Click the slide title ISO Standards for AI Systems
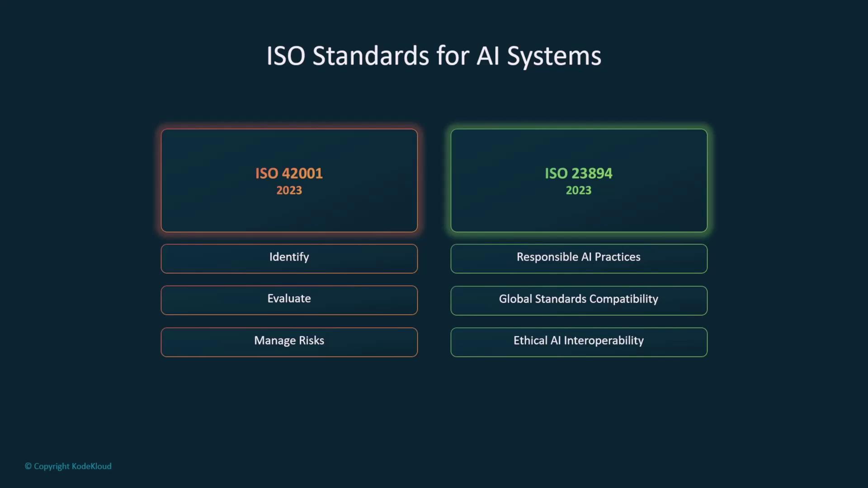Viewport: 868px width, 488px height. click(x=434, y=56)
